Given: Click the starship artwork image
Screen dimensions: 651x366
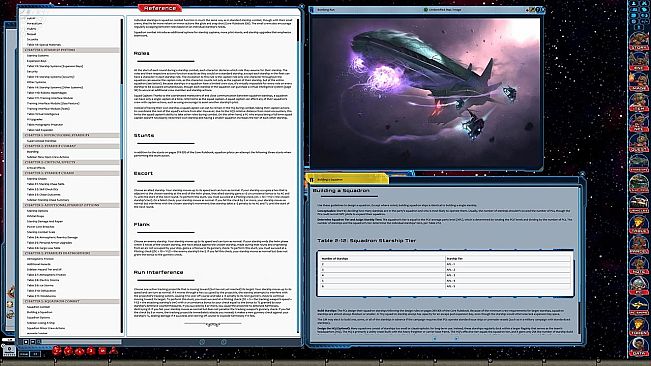Looking at the screenshot, I should 426,92.
